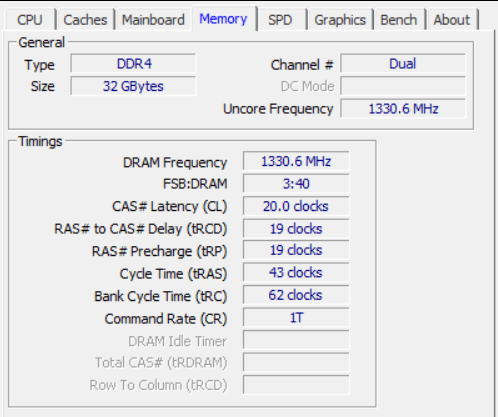The width and height of the screenshot is (498, 417).
Task: Click the Size field showing 32 GBytes
Action: 133,86
